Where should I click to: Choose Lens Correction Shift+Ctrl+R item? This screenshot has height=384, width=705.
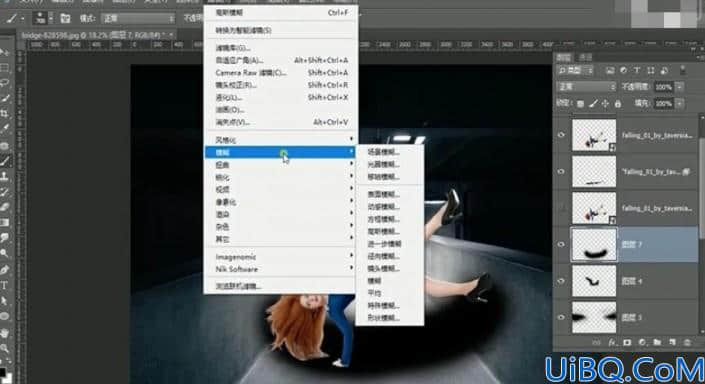coord(281,85)
